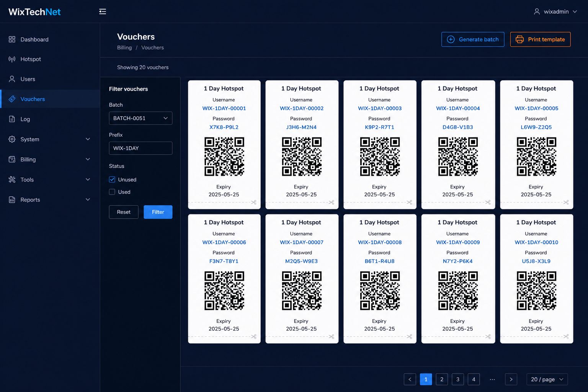Click scissors icon on voucher WIX-1DAY-00005
This screenshot has width=588, height=392.
(x=566, y=203)
